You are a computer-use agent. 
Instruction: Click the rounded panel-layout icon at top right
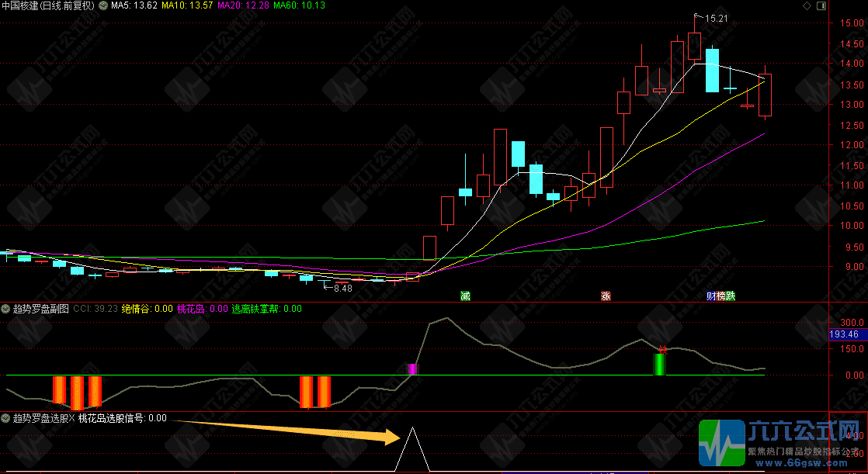pos(821,5)
